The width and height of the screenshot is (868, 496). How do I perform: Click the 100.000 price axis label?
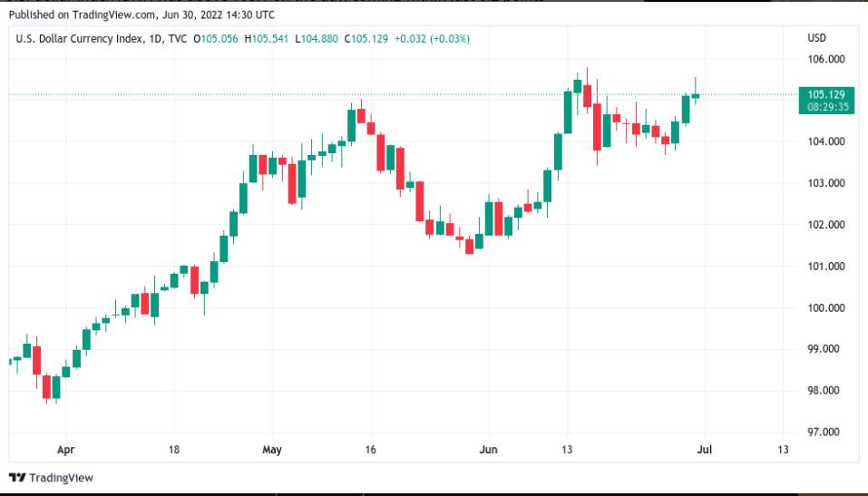tap(826, 307)
